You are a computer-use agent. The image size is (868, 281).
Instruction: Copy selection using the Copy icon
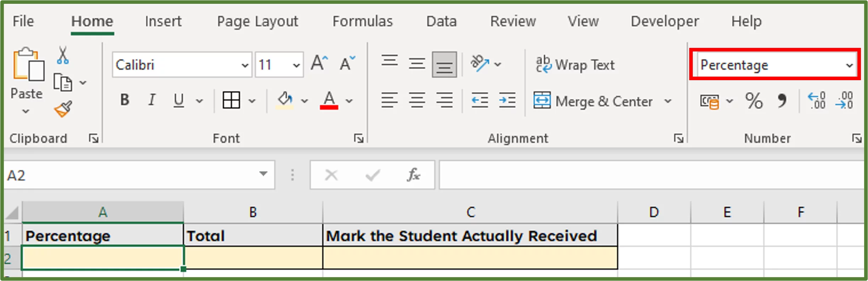(x=62, y=83)
